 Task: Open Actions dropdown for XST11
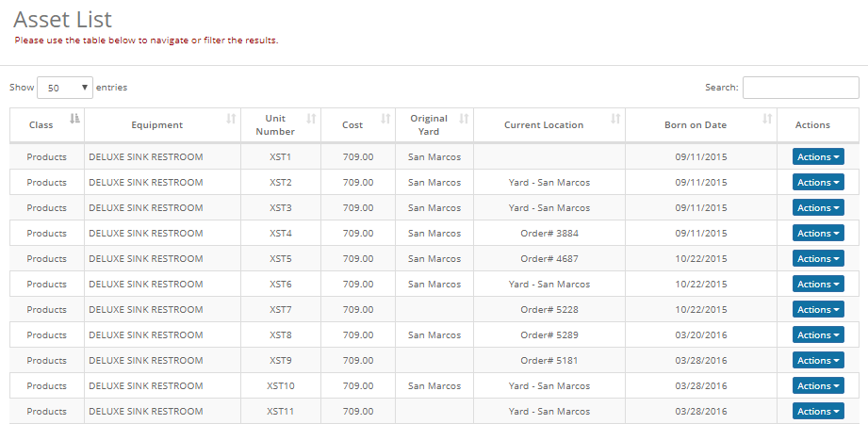tap(818, 411)
